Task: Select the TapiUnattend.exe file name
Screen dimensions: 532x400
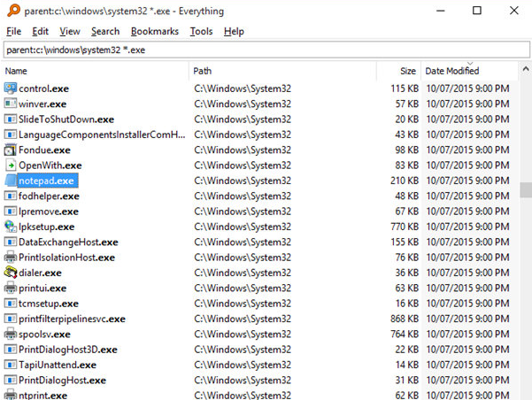Action: tap(58, 365)
